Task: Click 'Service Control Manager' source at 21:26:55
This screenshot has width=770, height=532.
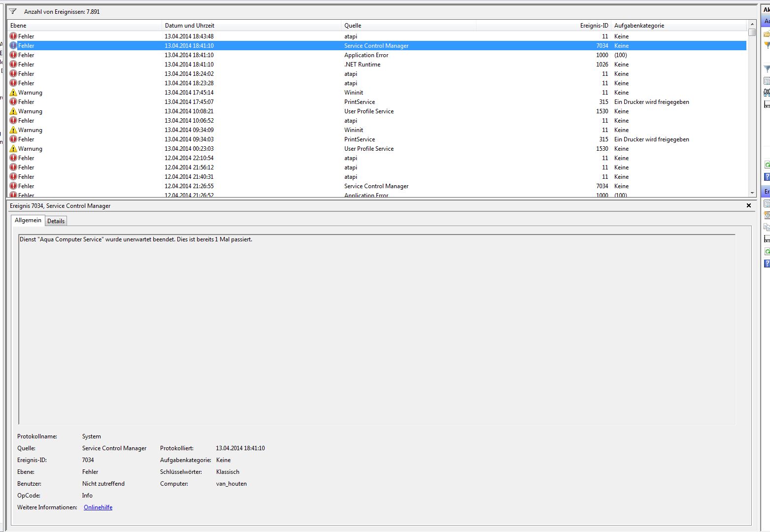Action: click(x=376, y=186)
